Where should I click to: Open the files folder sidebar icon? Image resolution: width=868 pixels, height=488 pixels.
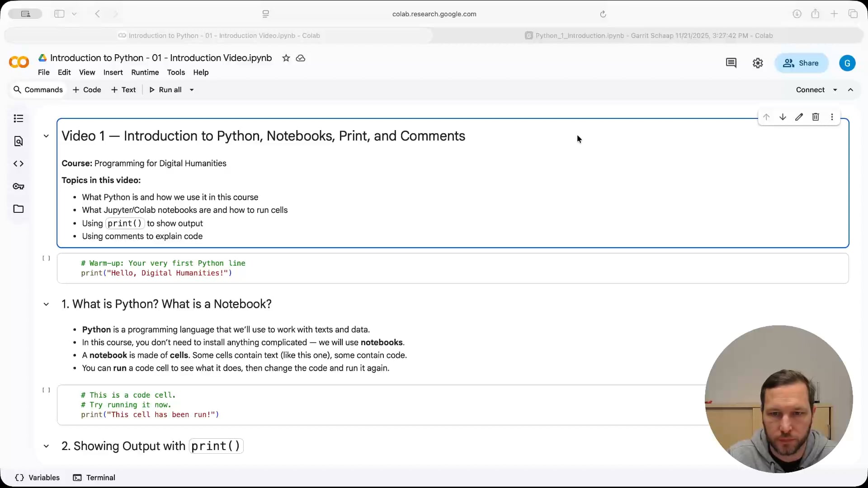pyautogui.click(x=19, y=209)
